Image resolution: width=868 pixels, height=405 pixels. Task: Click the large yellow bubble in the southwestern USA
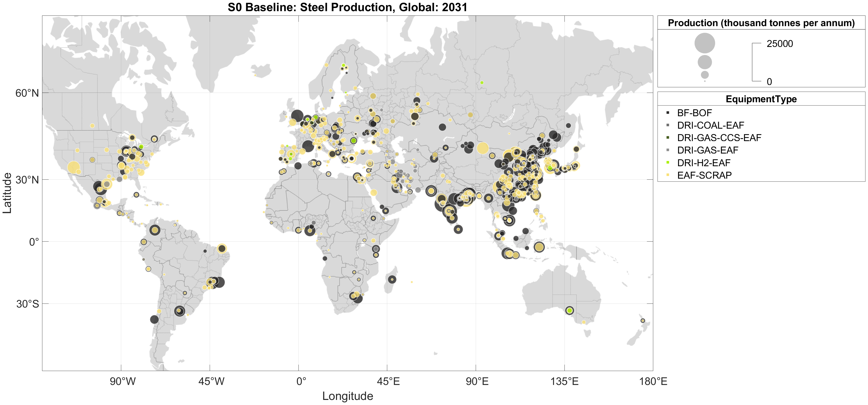pos(74,167)
